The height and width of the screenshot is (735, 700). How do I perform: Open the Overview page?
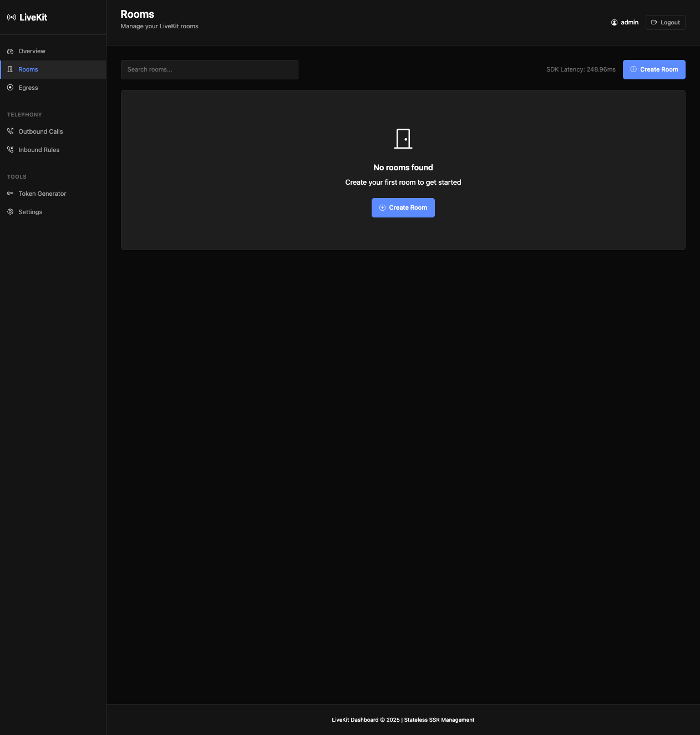[x=32, y=51]
